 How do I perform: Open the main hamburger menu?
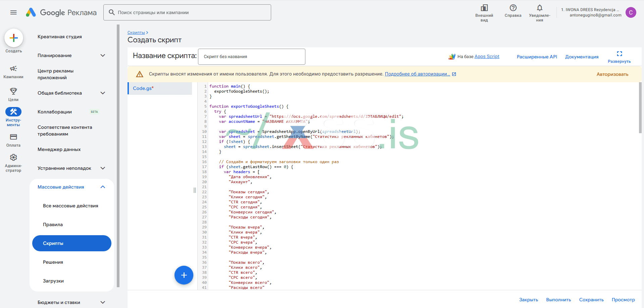click(x=13, y=12)
